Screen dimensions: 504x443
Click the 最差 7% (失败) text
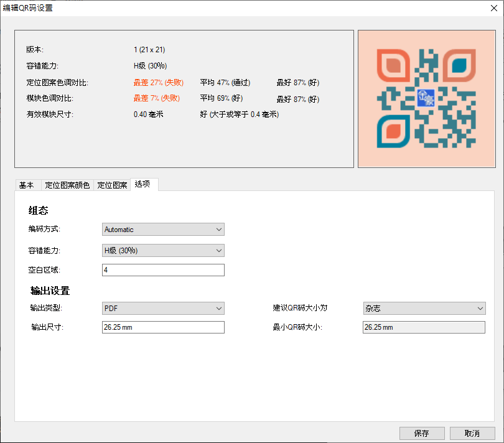[x=157, y=98]
